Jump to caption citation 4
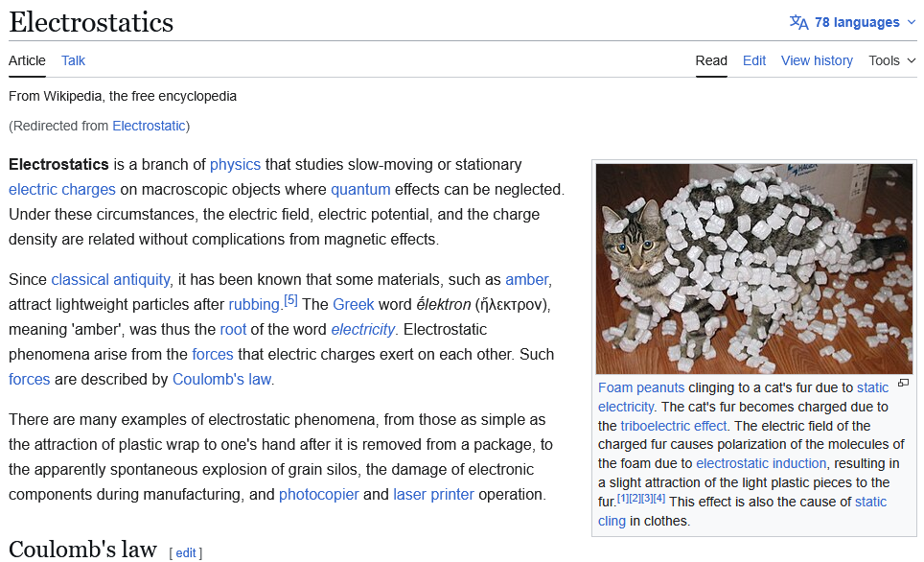This screenshot has height=562, width=924. pos(659,499)
